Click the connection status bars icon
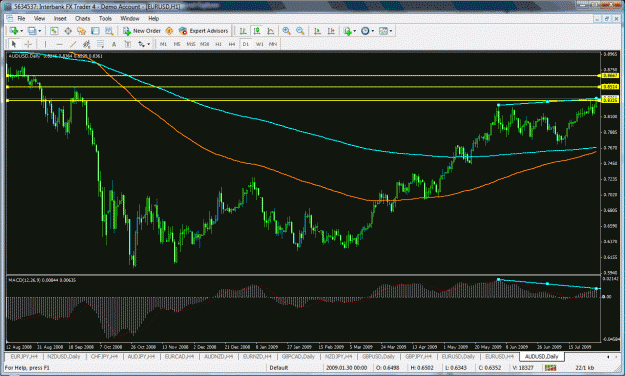Viewport: 625px width, 376px height. tap(550, 367)
